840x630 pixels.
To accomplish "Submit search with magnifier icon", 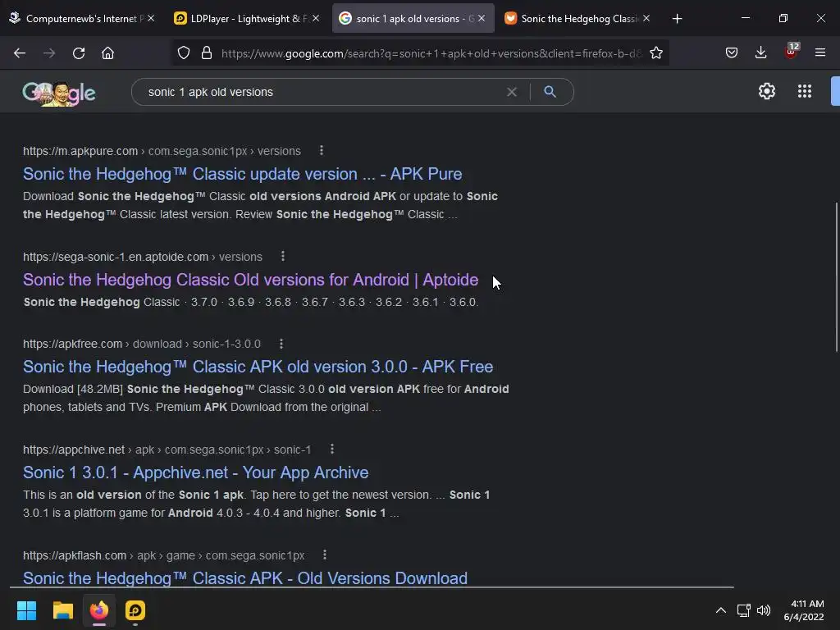I will coord(550,92).
